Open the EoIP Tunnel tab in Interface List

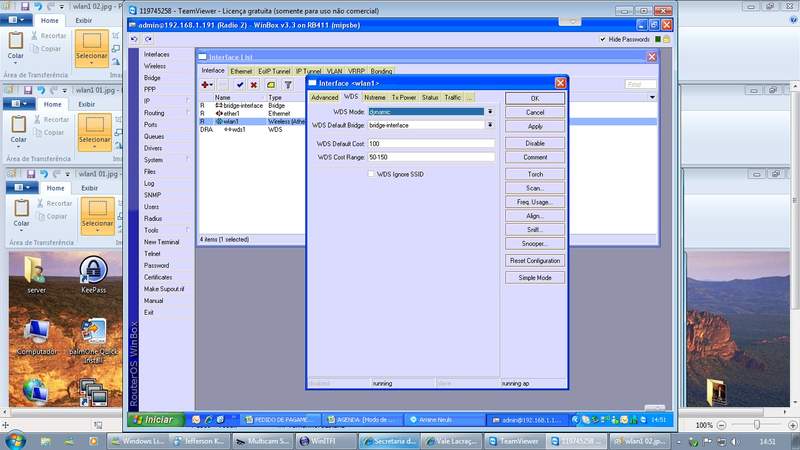pyautogui.click(x=274, y=71)
